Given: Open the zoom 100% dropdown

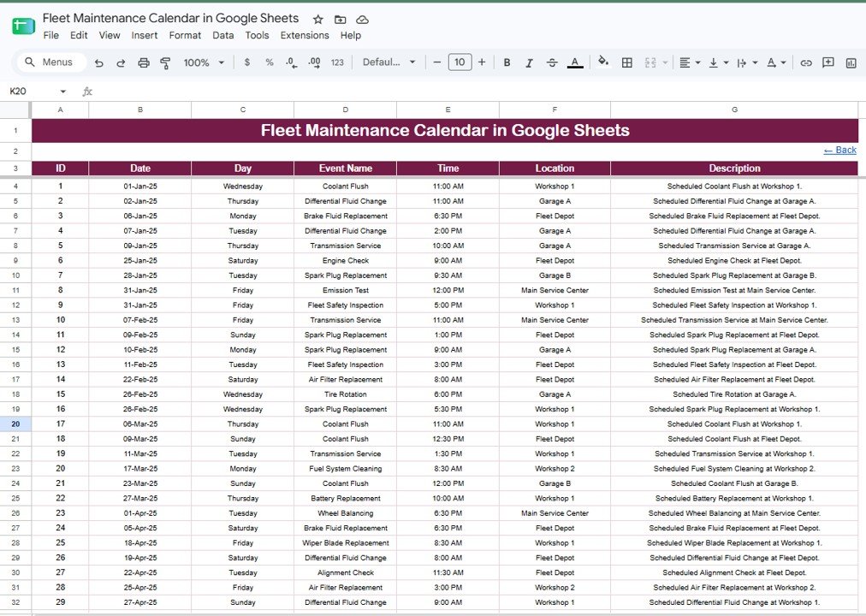Looking at the screenshot, I should point(204,63).
